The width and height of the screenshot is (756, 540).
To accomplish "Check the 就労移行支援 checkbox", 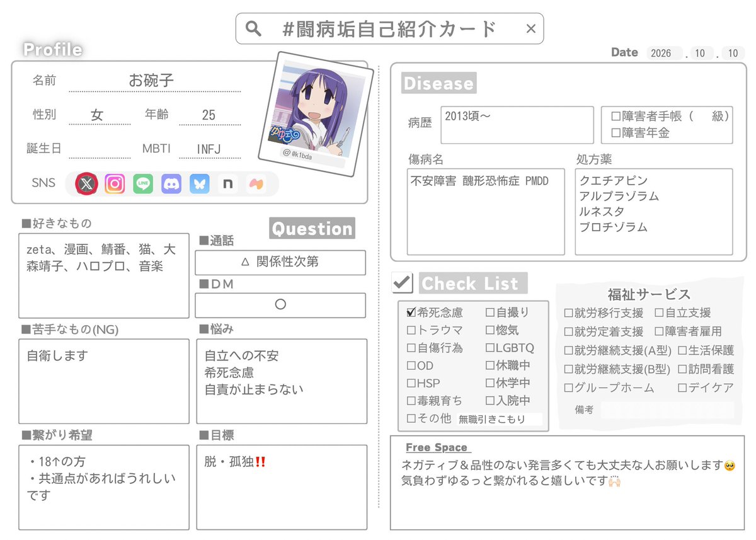I will coord(568,313).
